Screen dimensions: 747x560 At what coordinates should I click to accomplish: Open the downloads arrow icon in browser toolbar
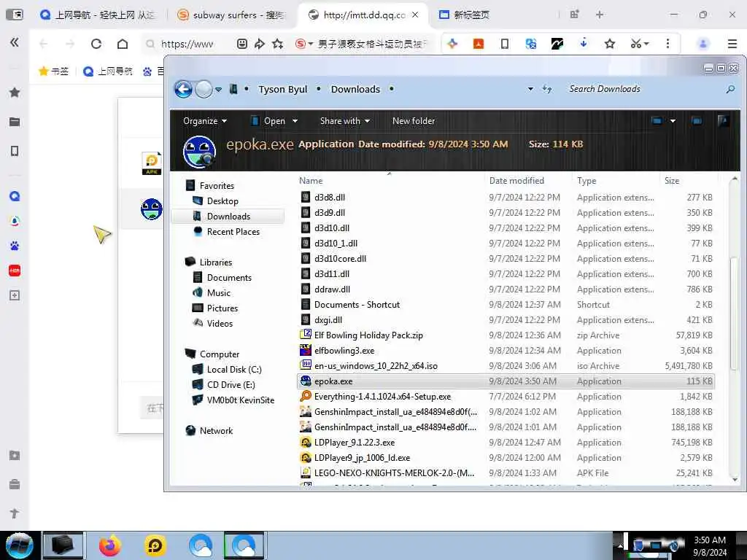pos(583,44)
